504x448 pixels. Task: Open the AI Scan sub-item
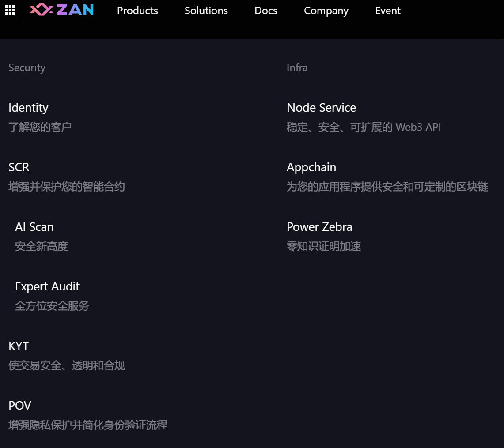(x=34, y=227)
